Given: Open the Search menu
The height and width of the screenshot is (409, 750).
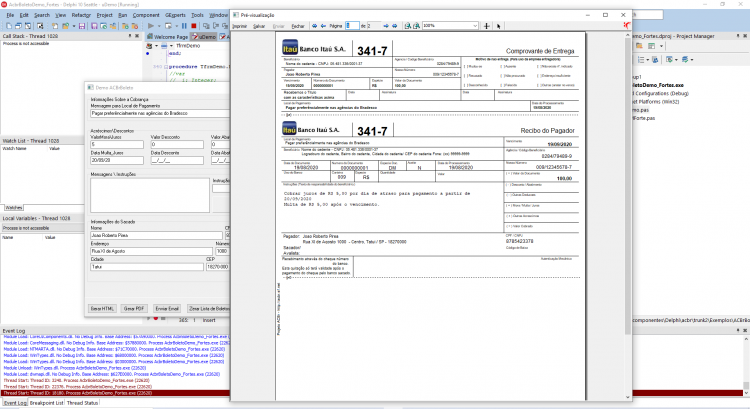Looking at the screenshot, I should point(42,15).
